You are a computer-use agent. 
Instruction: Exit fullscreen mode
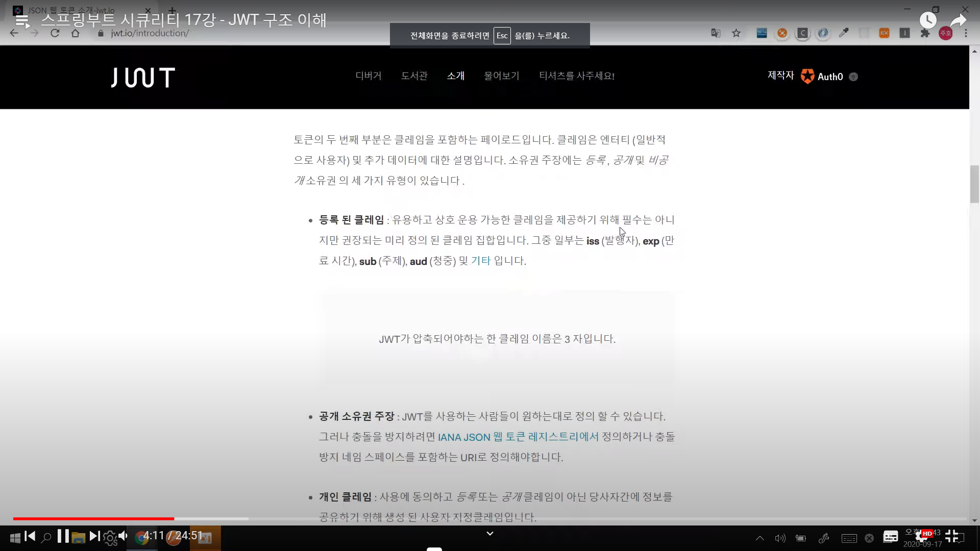tap(951, 536)
